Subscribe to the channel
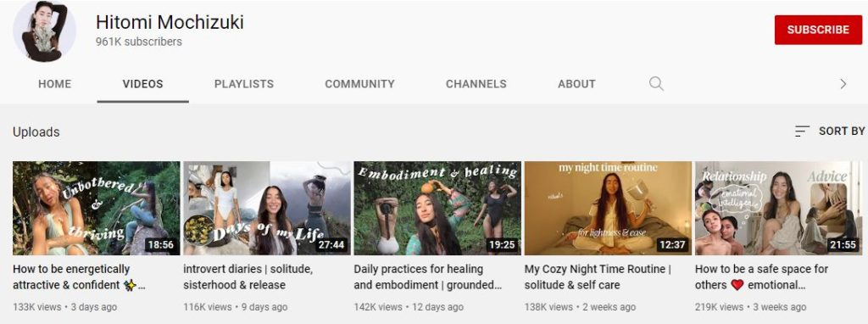This screenshot has width=868, height=324. point(818,30)
